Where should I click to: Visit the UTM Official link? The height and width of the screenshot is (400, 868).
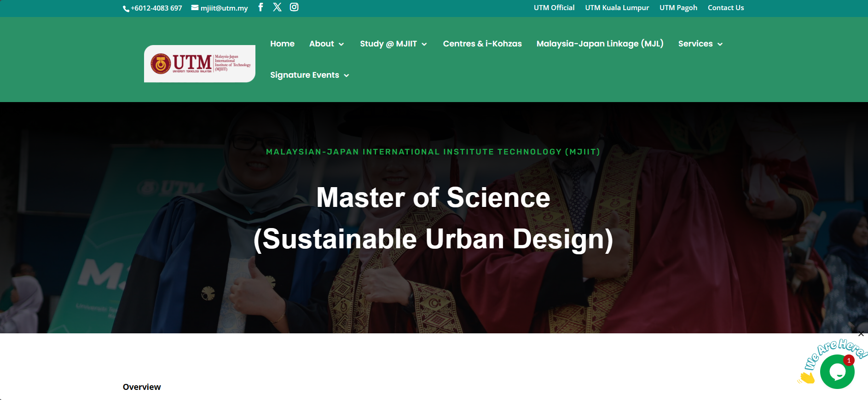(554, 8)
